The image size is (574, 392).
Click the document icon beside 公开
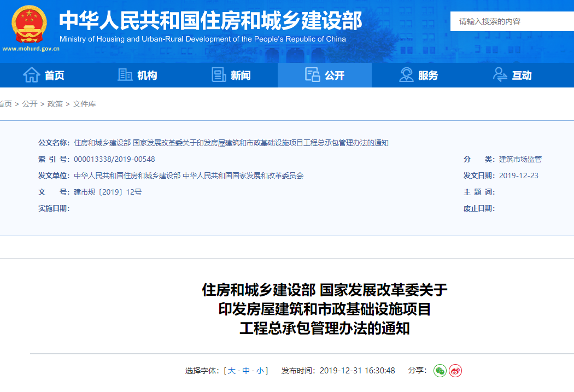[x=312, y=75]
